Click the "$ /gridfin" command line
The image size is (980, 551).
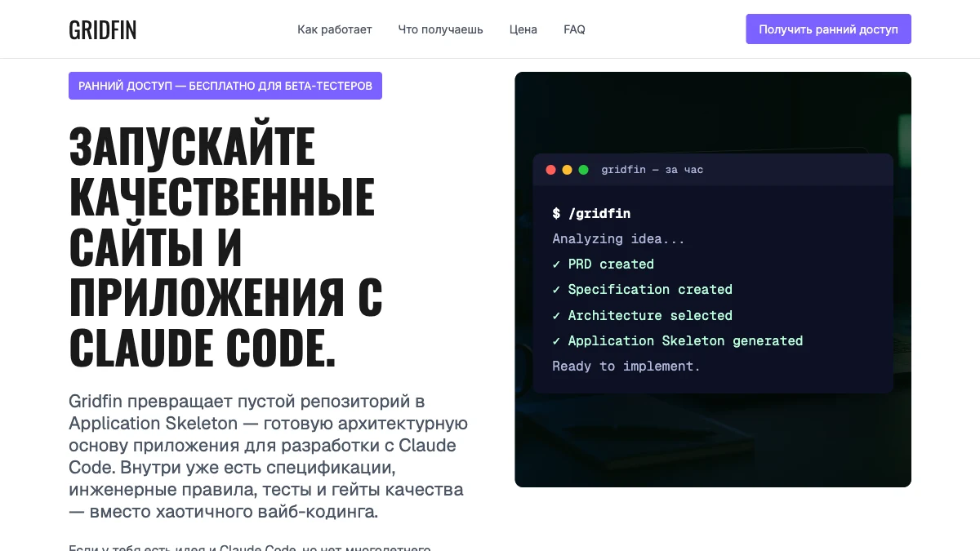[591, 214]
